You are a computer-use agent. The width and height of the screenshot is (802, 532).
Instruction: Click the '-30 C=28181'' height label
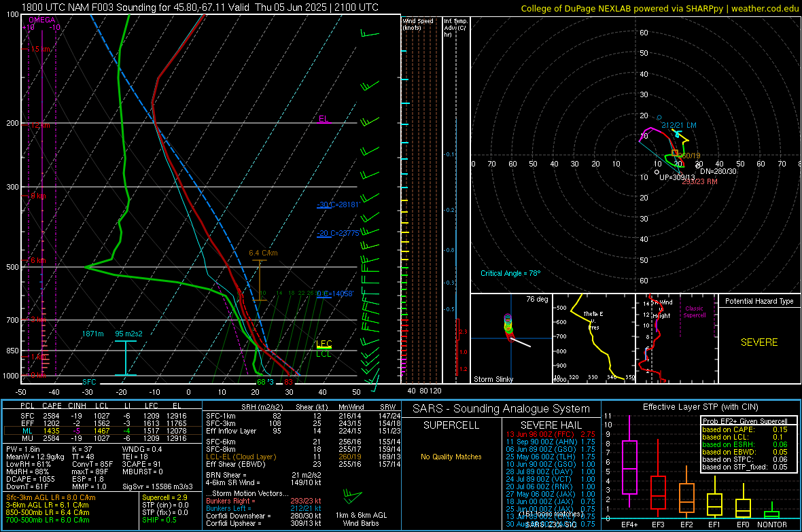(338, 205)
